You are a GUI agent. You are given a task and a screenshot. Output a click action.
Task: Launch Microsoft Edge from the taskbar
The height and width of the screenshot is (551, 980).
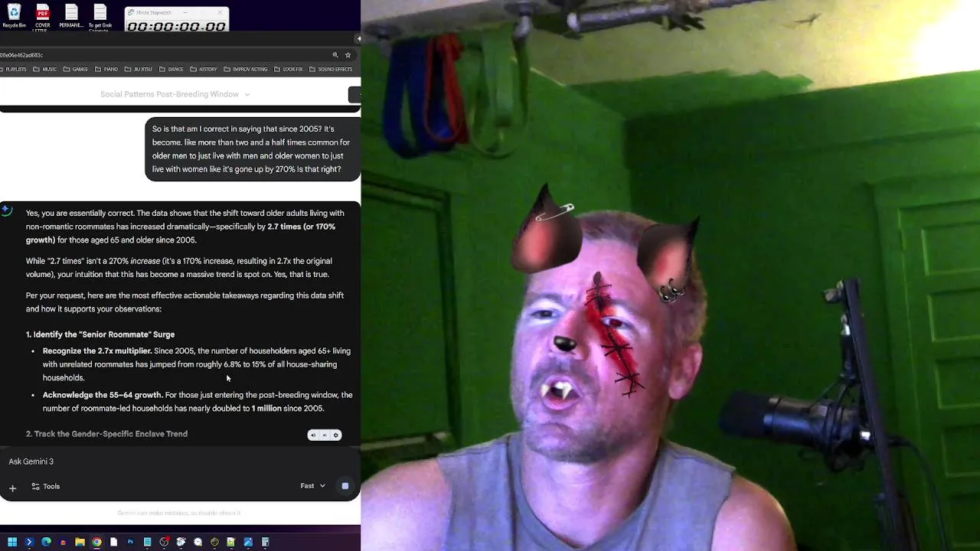[46, 542]
